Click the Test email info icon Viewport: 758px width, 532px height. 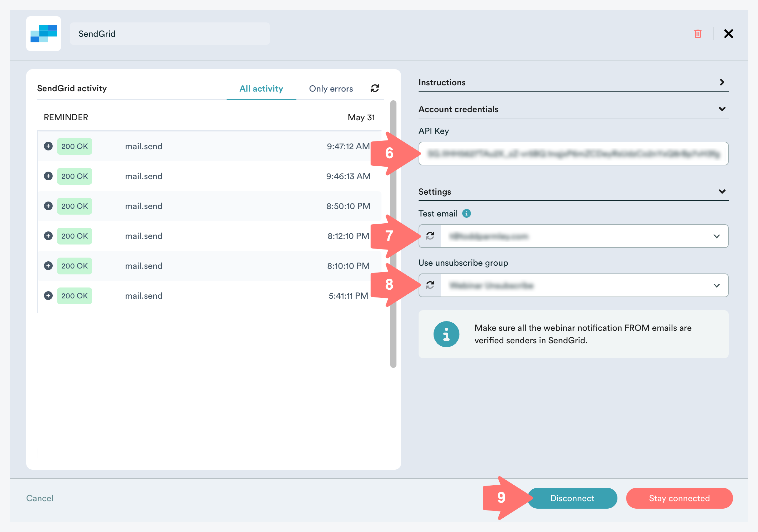click(x=466, y=214)
